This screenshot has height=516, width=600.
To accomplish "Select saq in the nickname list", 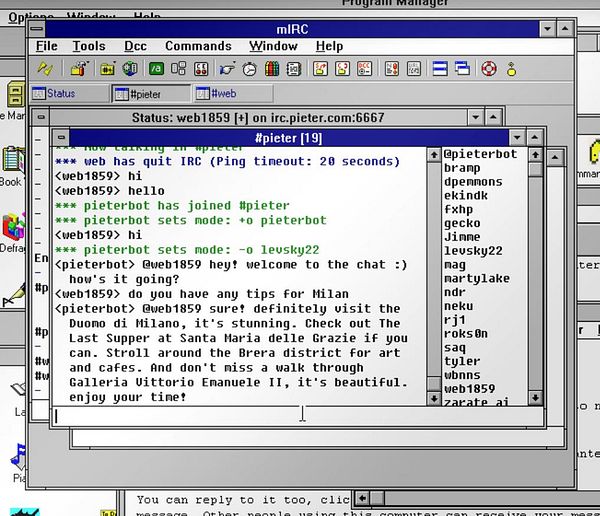I will [455, 347].
